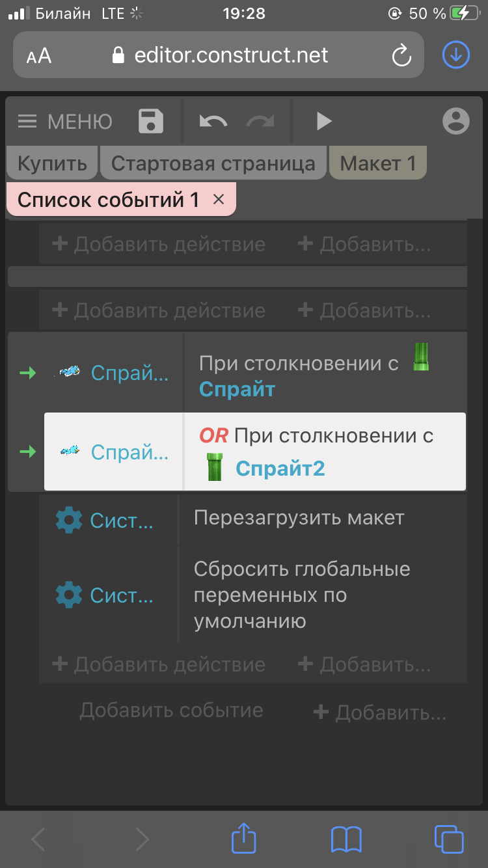Open the Стартовая страница tab

tap(213, 163)
